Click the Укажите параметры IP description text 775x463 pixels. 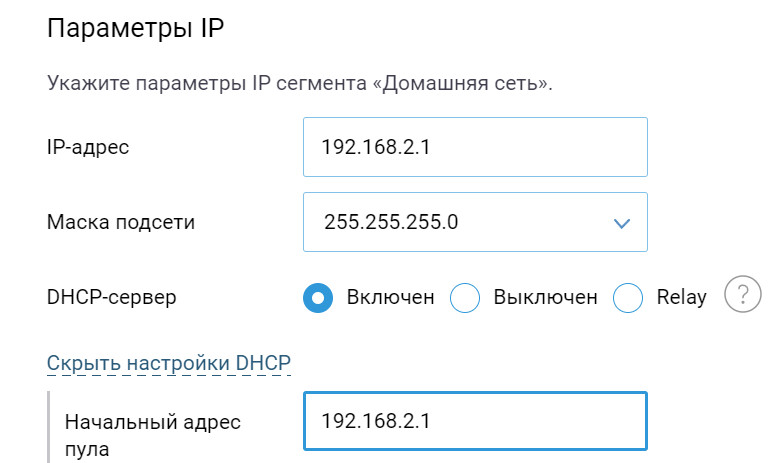[x=200, y=82]
